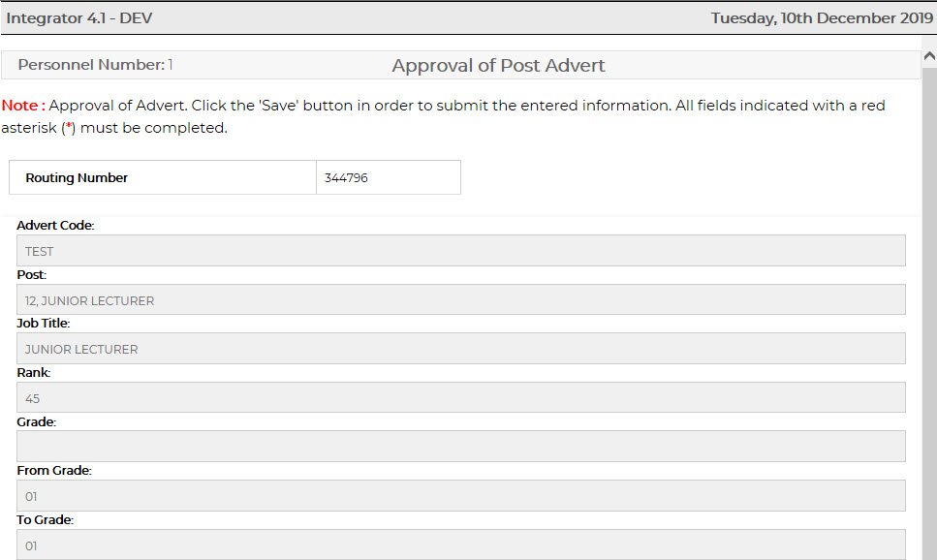Click the Routing Number label cell

(x=78, y=178)
